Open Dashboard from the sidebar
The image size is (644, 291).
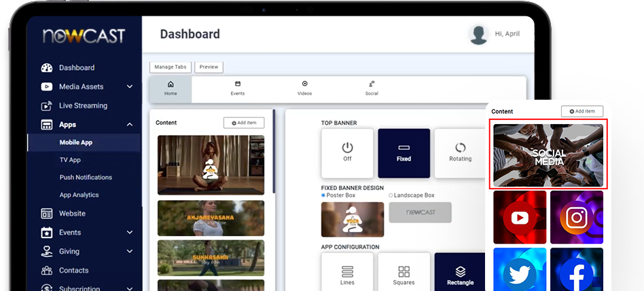pos(76,68)
